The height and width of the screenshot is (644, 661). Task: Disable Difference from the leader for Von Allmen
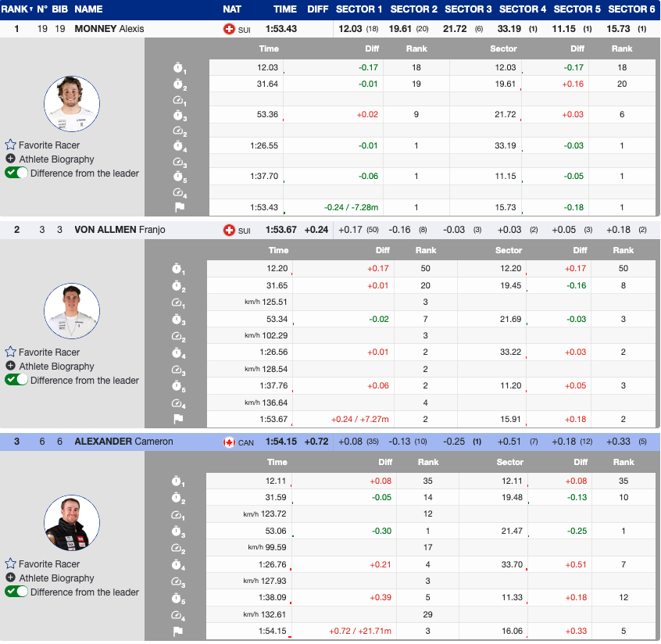[16, 380]
